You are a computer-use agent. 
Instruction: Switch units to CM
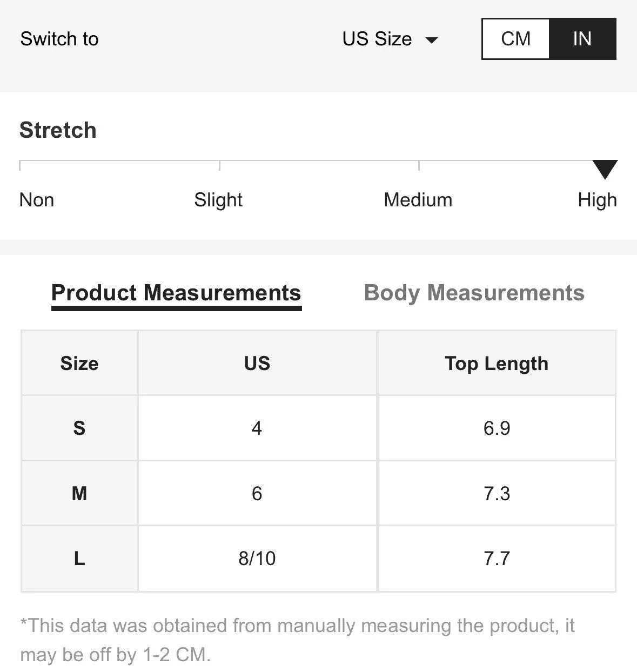point(515,39)
